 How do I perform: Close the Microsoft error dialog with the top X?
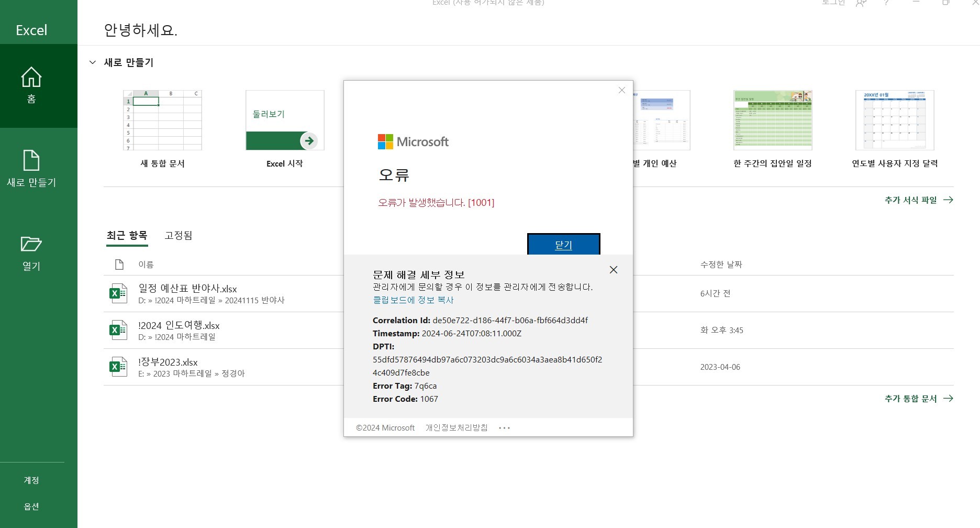pos(622,90)
